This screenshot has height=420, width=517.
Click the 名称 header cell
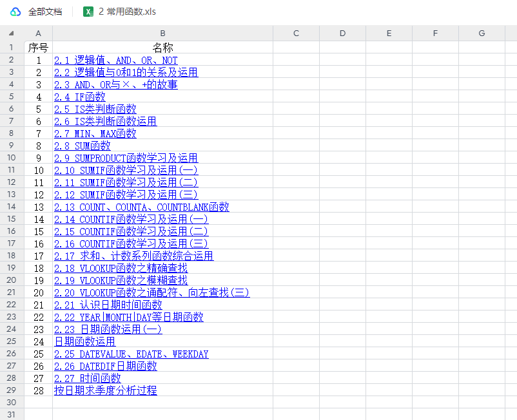tap(162, 48)
